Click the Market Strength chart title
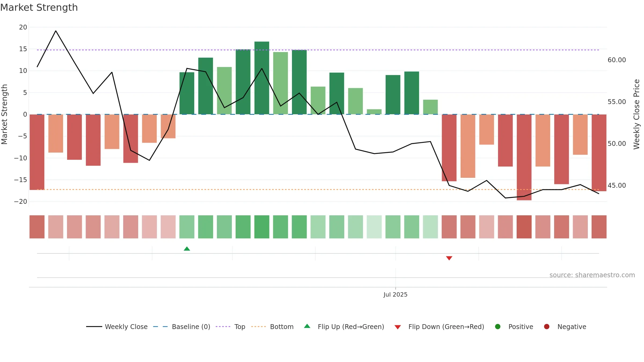The height and width of the screenshot is (362, 644). coord(39,8)
